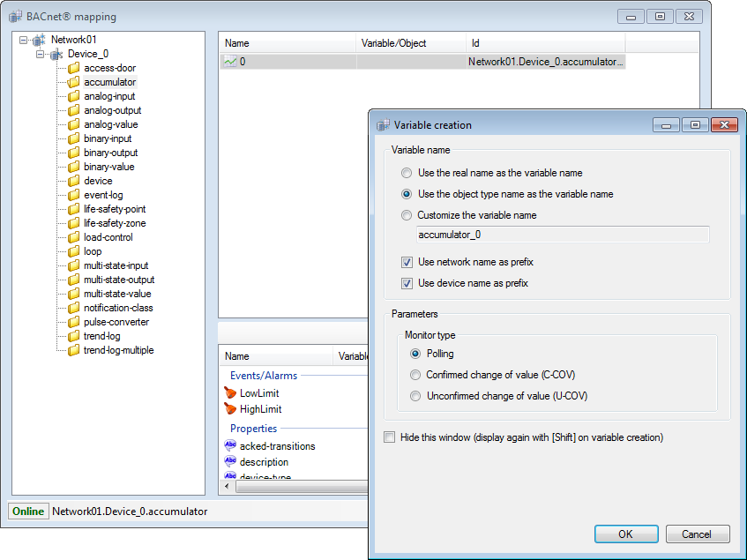747x560 pixels.
Task: Click the Variable/Object column header
Action: [x=411, y=43]
